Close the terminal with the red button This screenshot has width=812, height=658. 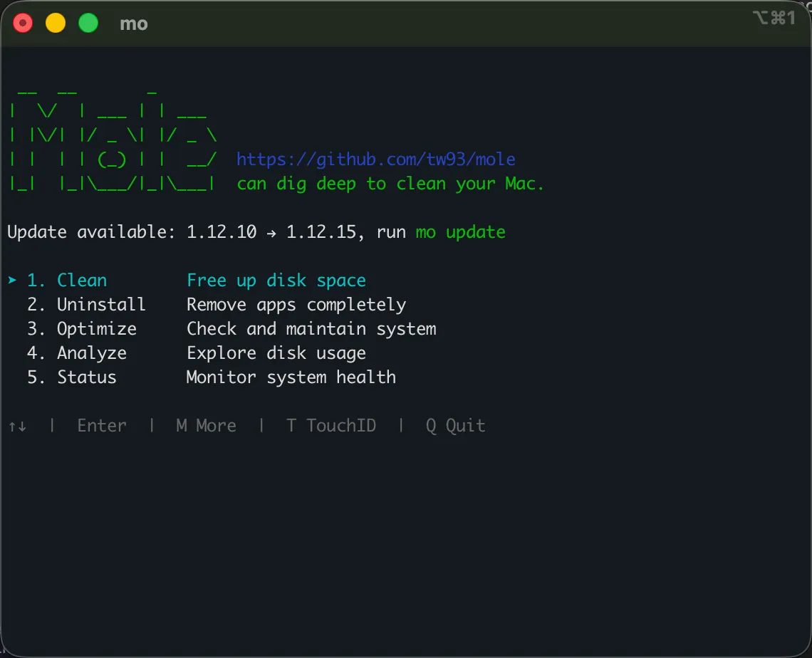tap(24, 23)
